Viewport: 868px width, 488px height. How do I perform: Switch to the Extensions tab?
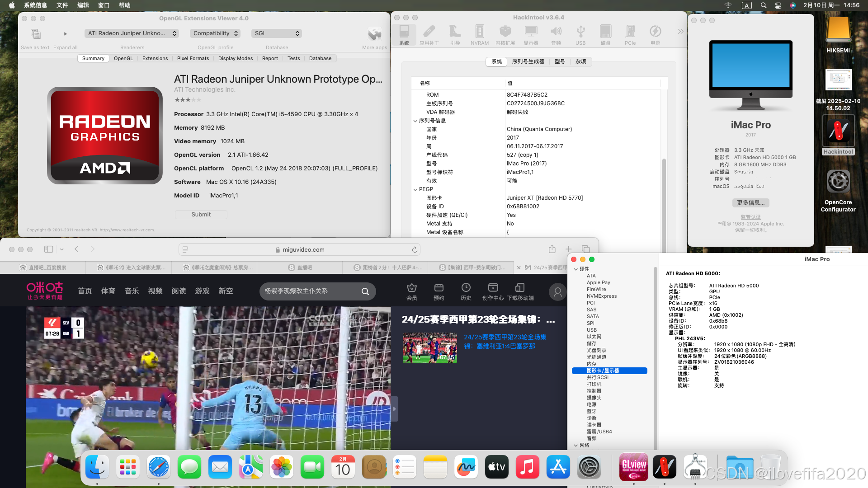pos(155,58)
